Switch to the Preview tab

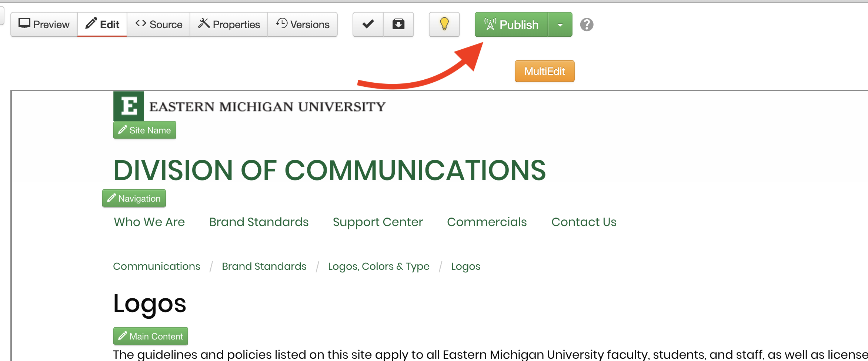(x=44, y=24)
